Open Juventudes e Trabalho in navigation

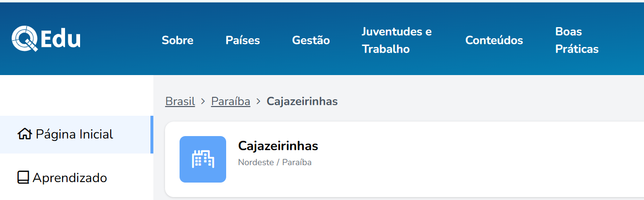point(396,40)
